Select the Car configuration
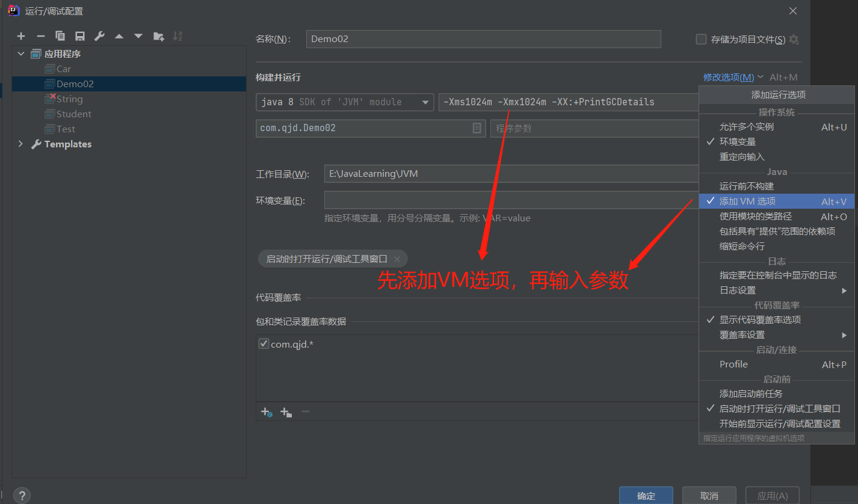The height and width of the screenshot is (504, 858). (129, 69)
